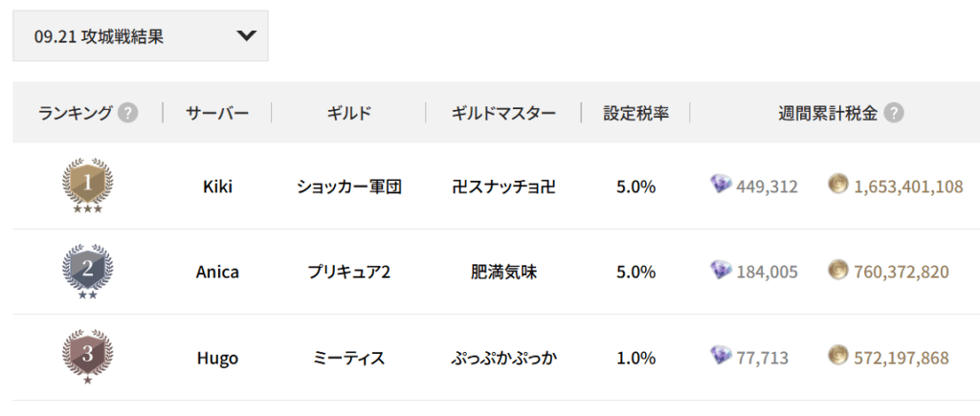Select the ギルド column header
980x416 pixels.
point(348,114)
